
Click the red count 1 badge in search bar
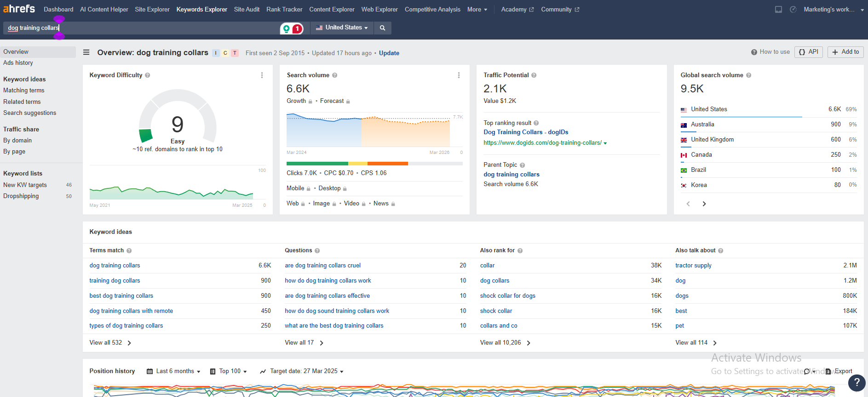[298, 29]
